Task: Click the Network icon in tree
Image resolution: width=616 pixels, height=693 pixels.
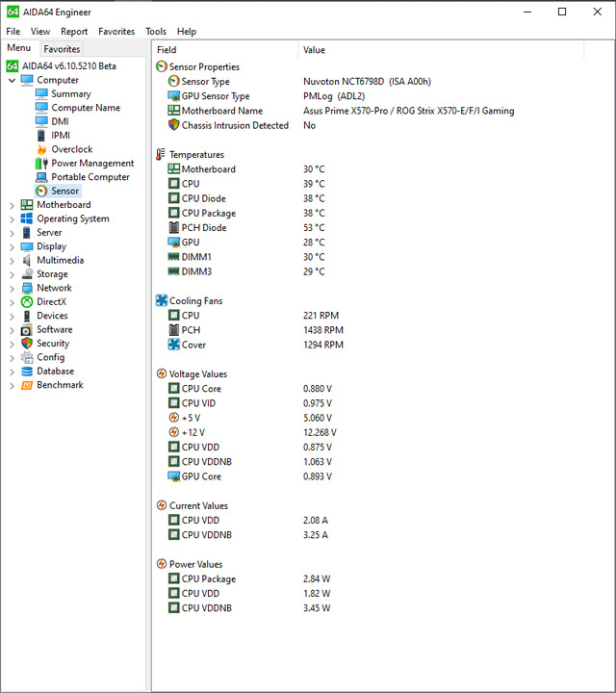Action: pos(27,288)
